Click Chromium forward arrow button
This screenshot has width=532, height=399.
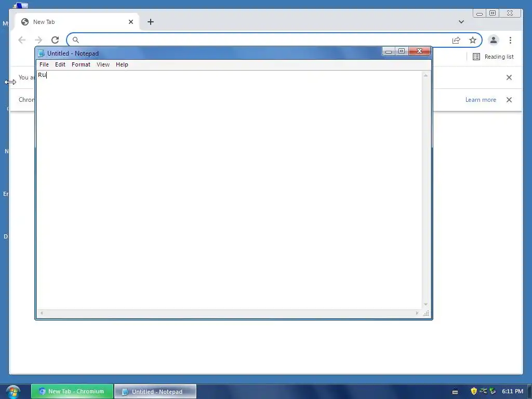tap(38, 40)
